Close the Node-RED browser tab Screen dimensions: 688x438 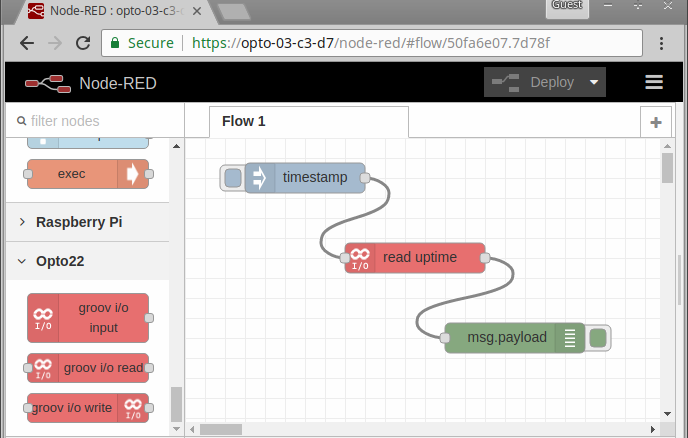point(197,11)
